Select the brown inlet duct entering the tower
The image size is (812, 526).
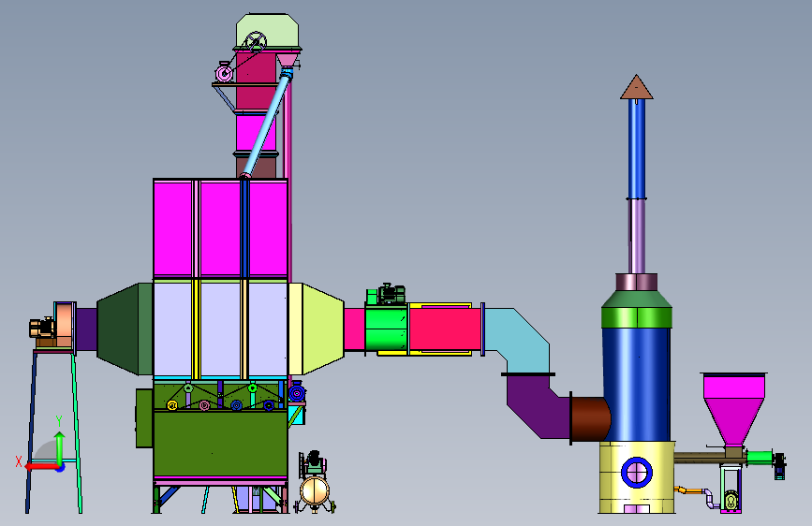(590, 418)
